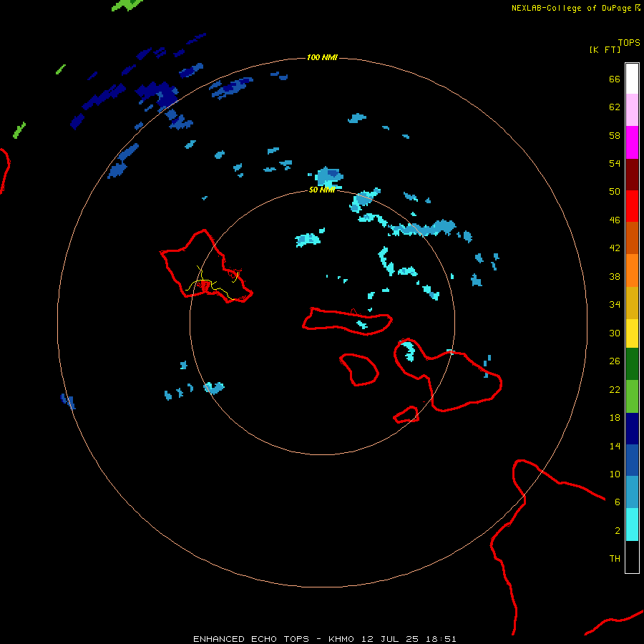Screen dimensions: 644x644
Task: Click the bright red 50 legend swatch
Action: [x=632, y=207]
